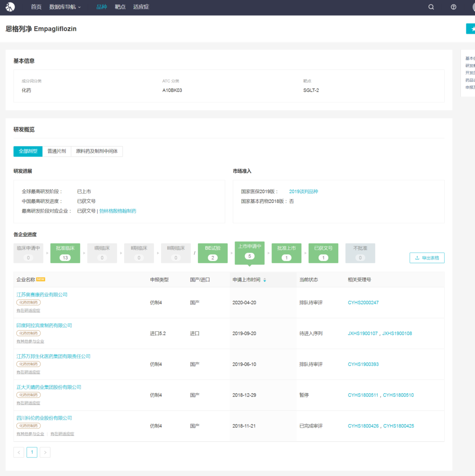Click 有在研适应症 under 江苏万邦生化医药
Viewport: 475px width, 476px height.
tap(28, 372)
